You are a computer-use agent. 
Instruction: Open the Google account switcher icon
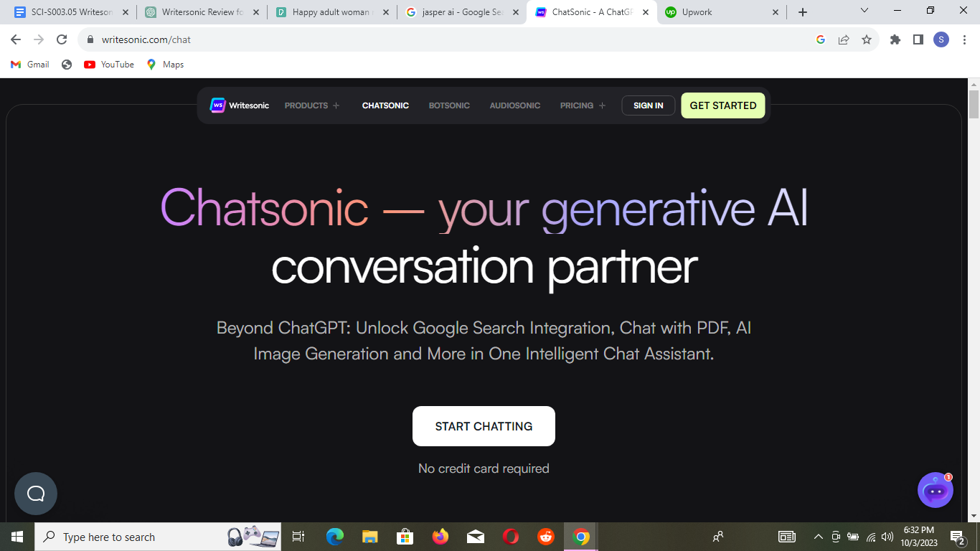click(x=941, y=39)
